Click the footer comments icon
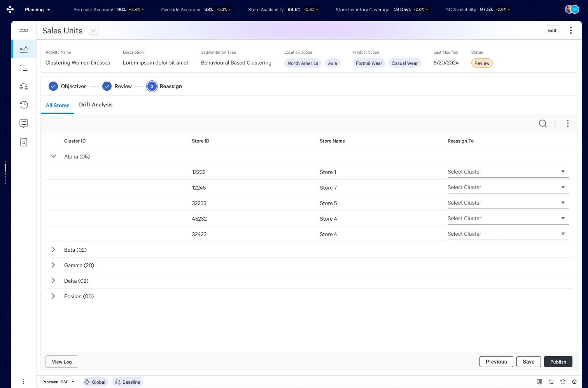 coord(539,382)
